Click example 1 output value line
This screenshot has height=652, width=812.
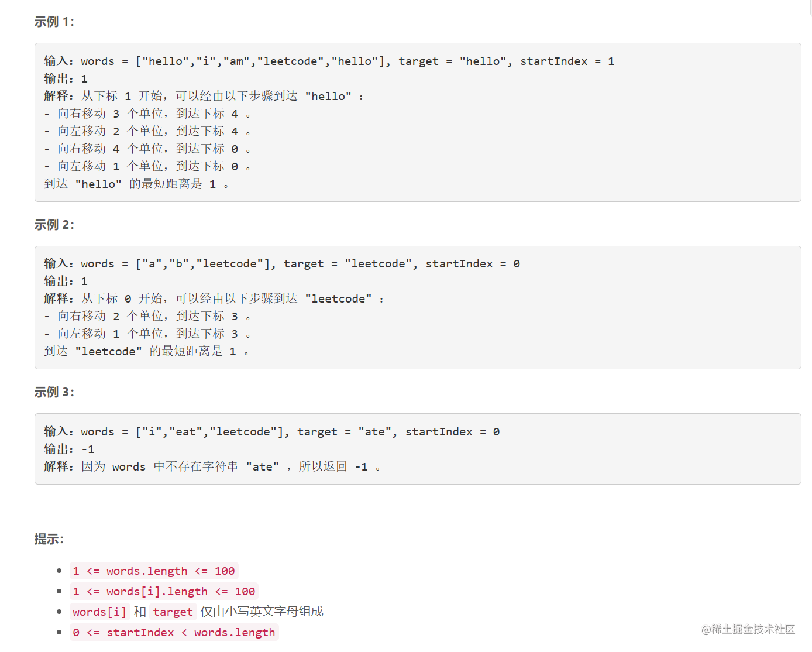tap(66, 78)
